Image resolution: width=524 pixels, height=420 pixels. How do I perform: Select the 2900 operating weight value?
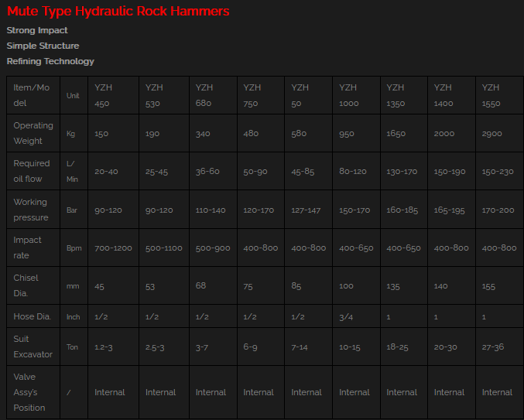[x=492, y=134]
